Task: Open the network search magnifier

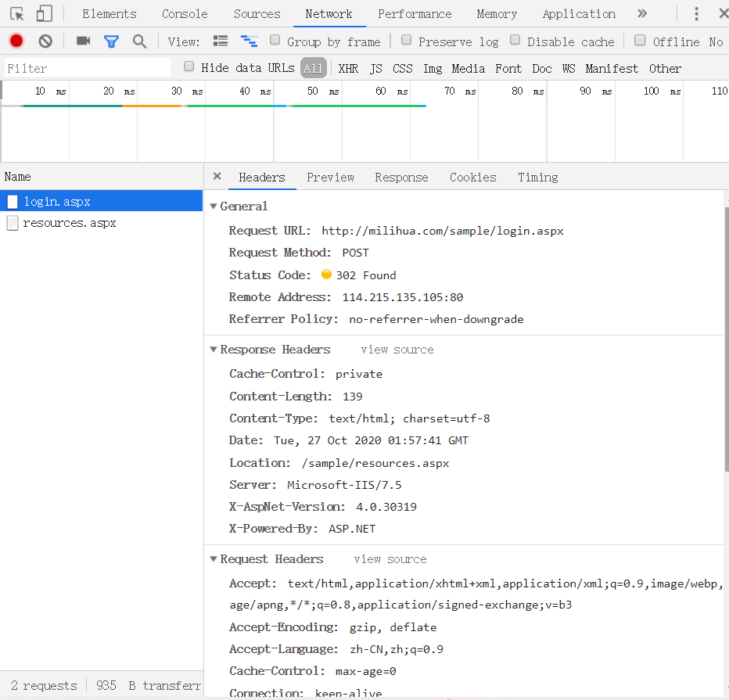Action: point(139,41)
